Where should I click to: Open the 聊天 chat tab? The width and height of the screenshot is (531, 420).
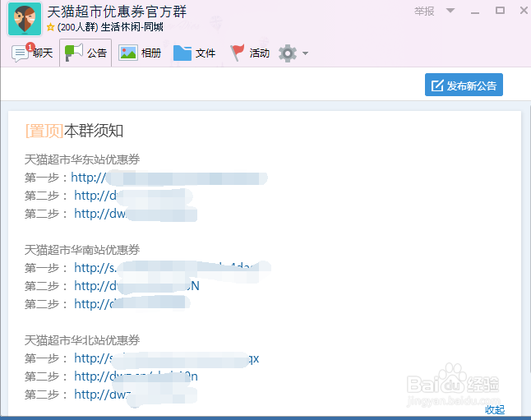coord(33,53)
